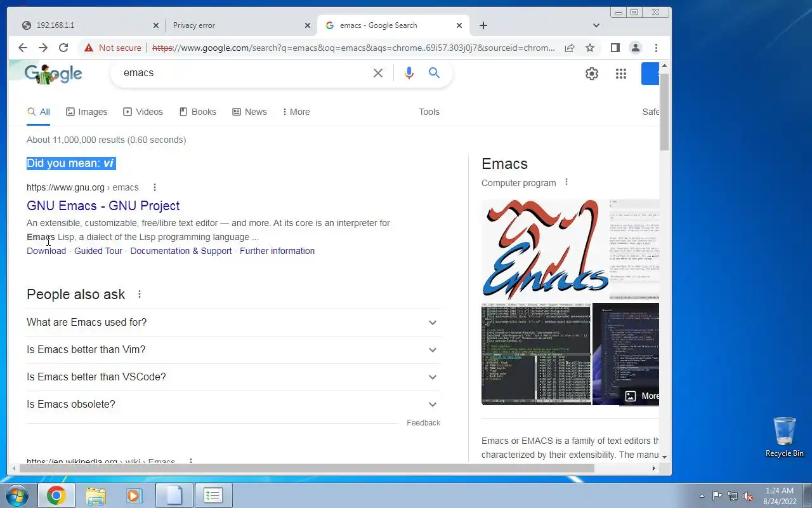The width and height of the screenshot is (812, 508).
Task: Select the Books results tab
Action: point(198,112)
